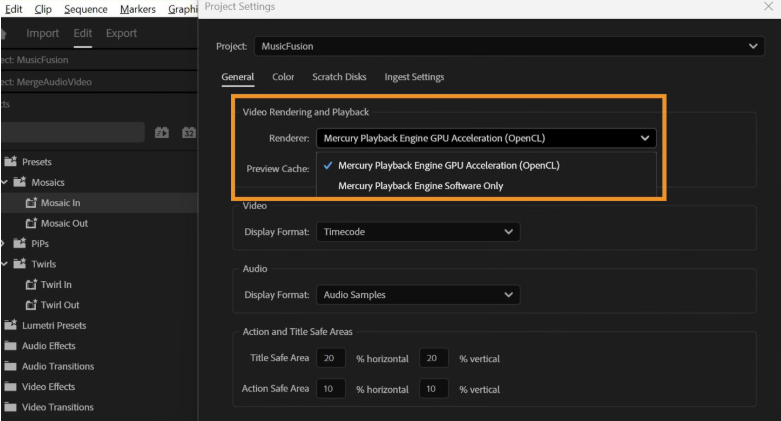Select the Twirl Out preset icon
Viewport: 781px width, 421px height.
tap(31, 305)
